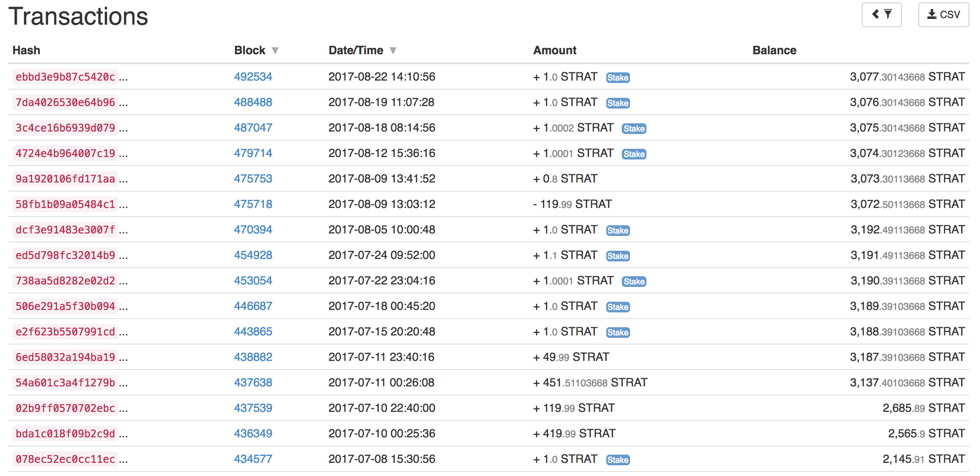Image resolution: width=980 pixels, height=476 pixels.
Task: View block 475718
Action: click(x=253, y=204)
